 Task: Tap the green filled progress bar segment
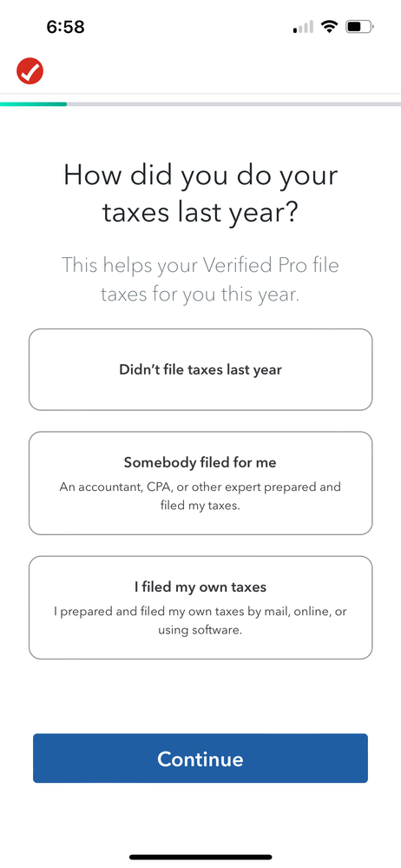33,103
